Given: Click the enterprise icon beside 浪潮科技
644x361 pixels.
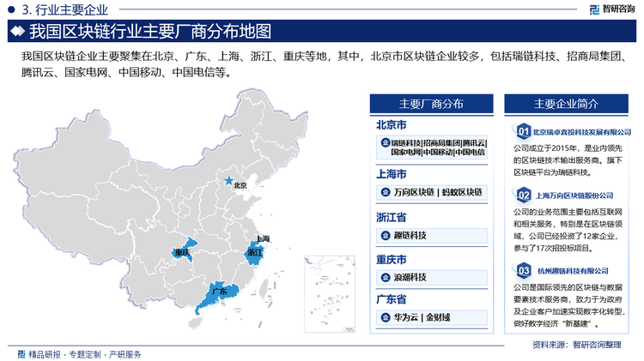Looking at the screenshot, I should (x=386, y=277).
